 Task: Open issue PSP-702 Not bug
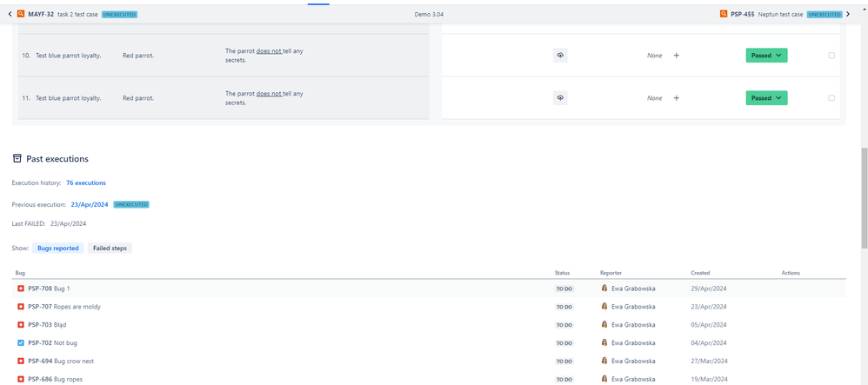click(x=52, y=343)
